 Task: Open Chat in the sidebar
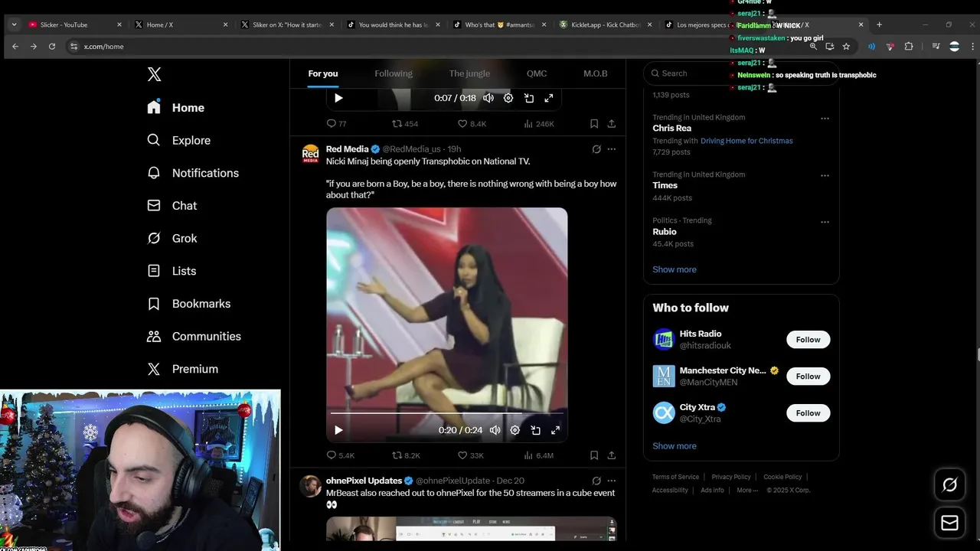[172, 206]
